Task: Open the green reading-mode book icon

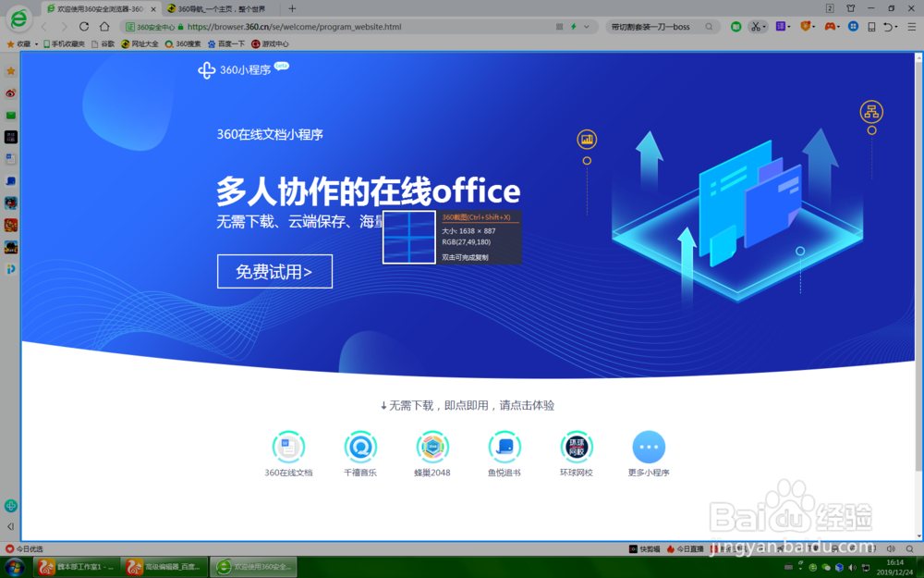Action: [x=736, y=27]
